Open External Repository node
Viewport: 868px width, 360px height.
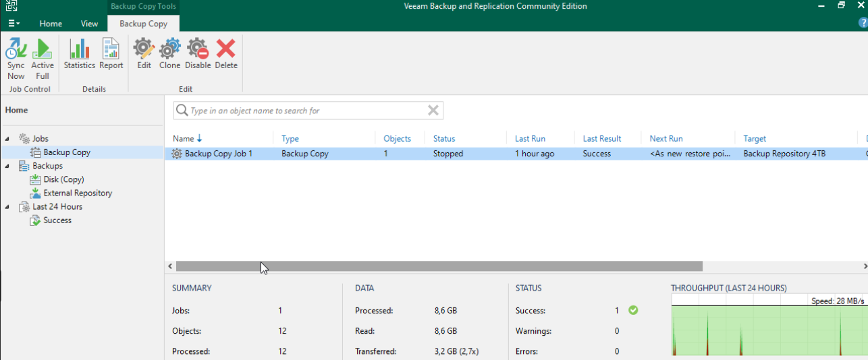click(78, 193)
